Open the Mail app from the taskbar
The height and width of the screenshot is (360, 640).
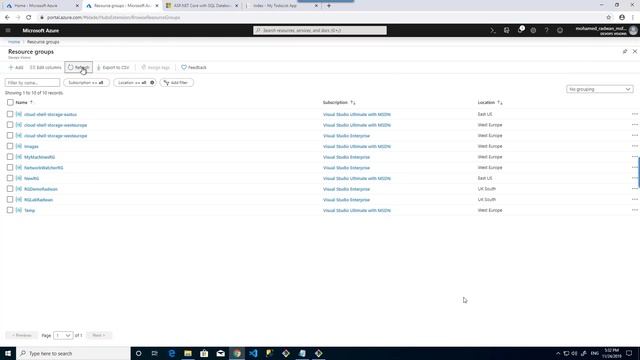pyautogui.click(x=220, y=353)
